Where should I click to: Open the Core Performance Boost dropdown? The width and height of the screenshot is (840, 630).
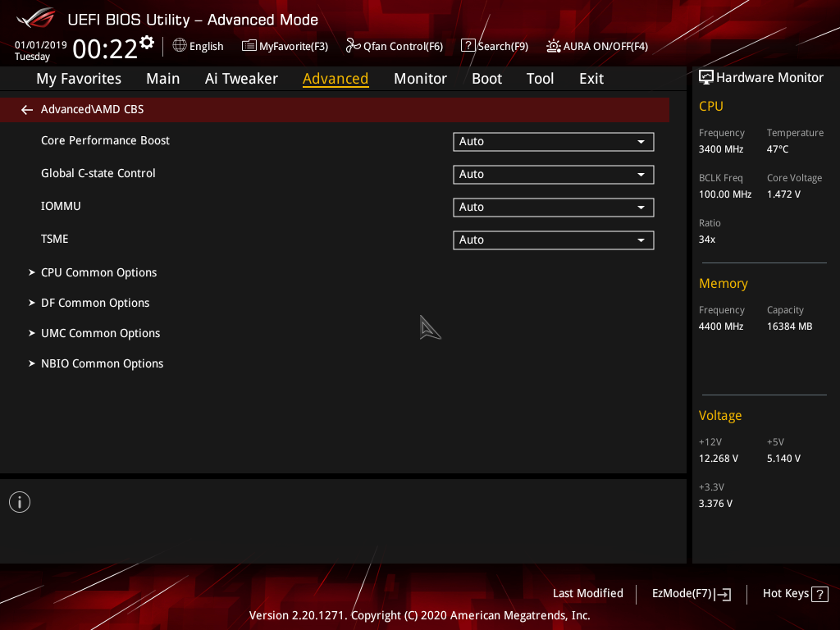[554, 142]
